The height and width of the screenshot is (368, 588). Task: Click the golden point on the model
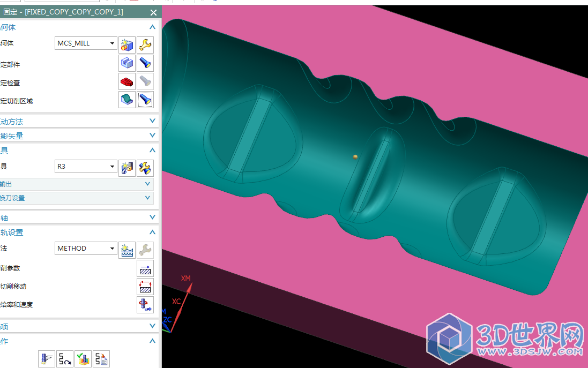355,157
